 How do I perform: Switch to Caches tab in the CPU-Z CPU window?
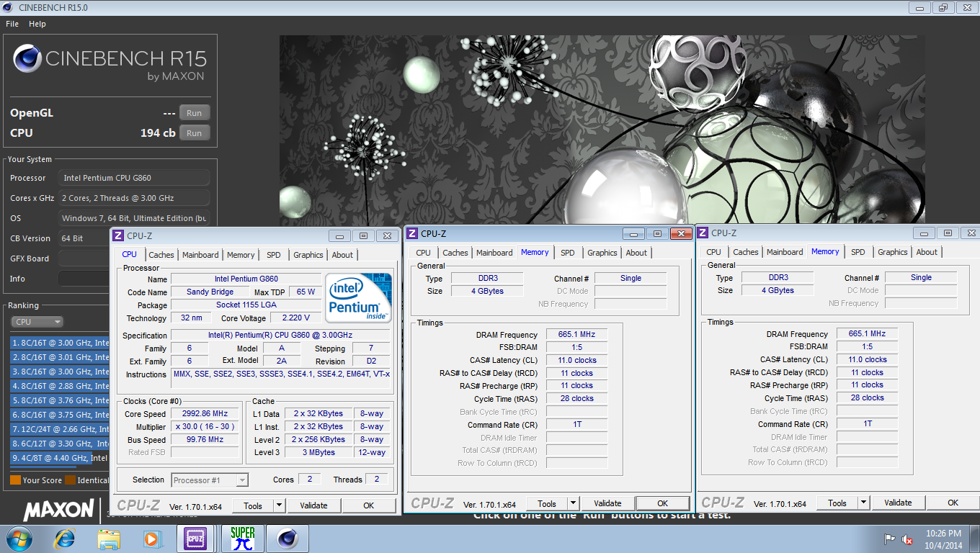tap(161, 255)
